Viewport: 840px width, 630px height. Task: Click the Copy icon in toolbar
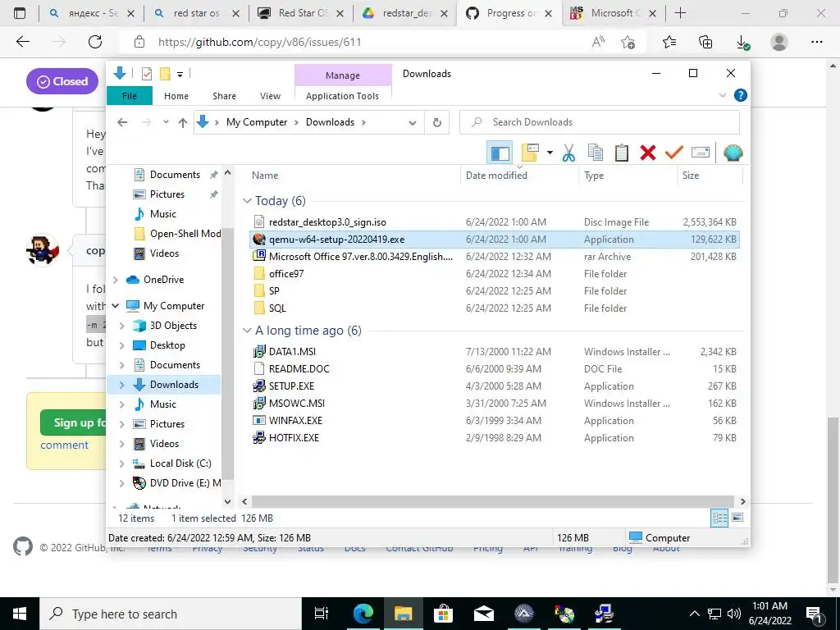[596, 153]
